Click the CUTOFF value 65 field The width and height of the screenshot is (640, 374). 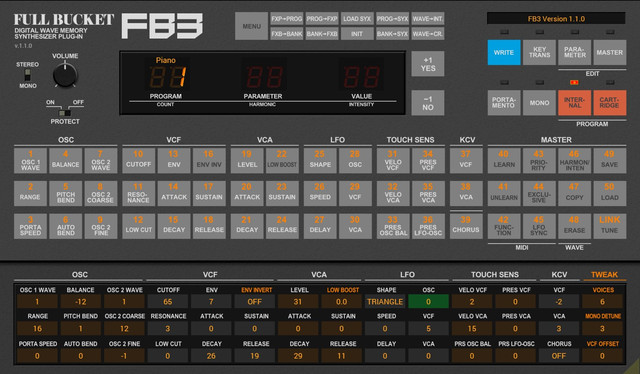click(x=167, y=302)
